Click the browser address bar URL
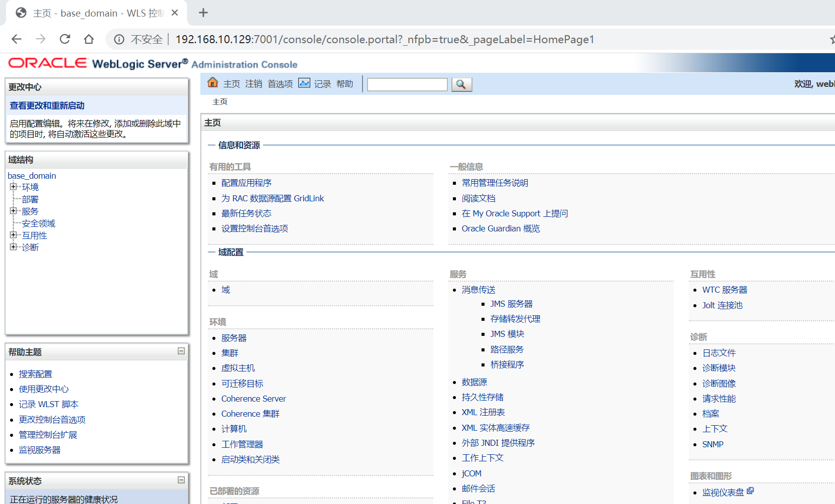The width and height of the screenshot is (835, 504). tap(385, 39)
